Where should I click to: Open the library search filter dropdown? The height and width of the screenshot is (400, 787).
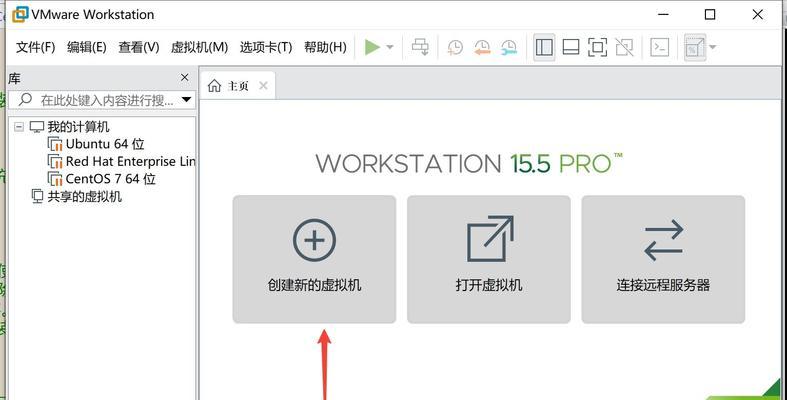pos(186,99)
